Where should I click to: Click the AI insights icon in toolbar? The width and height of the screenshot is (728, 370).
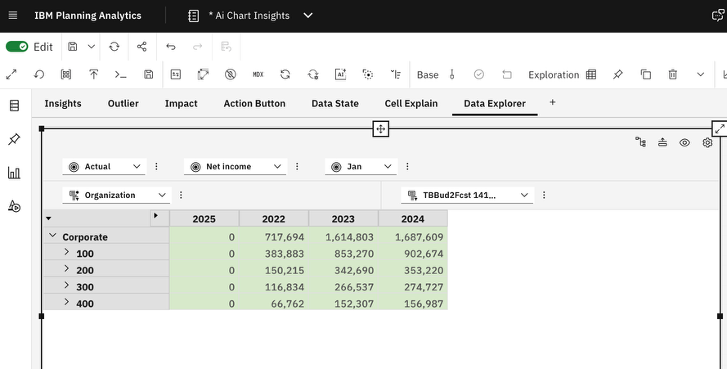pos(340,74)
